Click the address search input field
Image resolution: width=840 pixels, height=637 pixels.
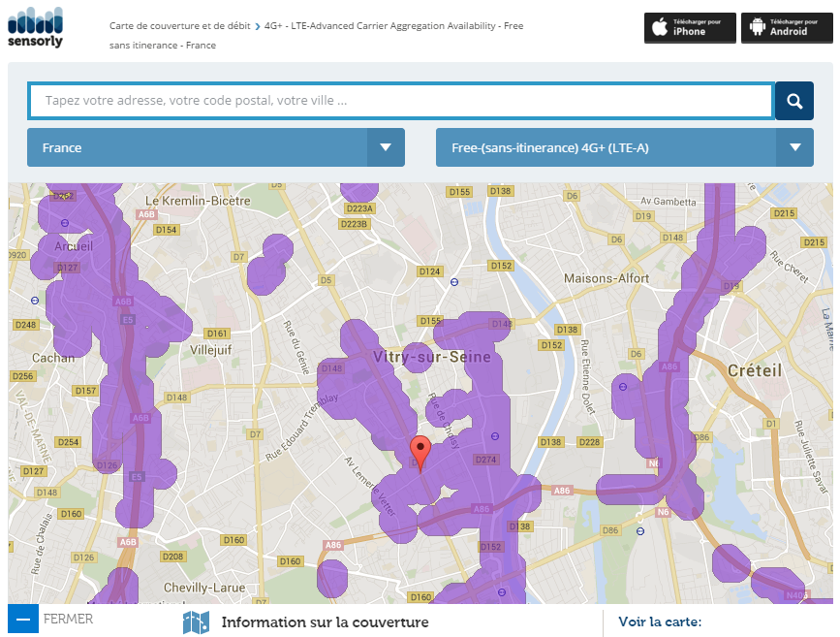pyautogui.click(x=400, y=101)
